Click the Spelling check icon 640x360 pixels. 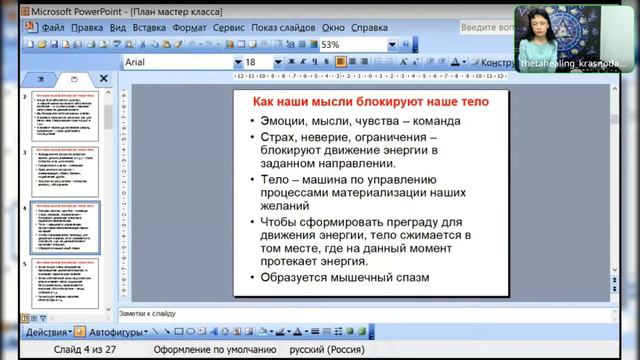click(117, 44)
